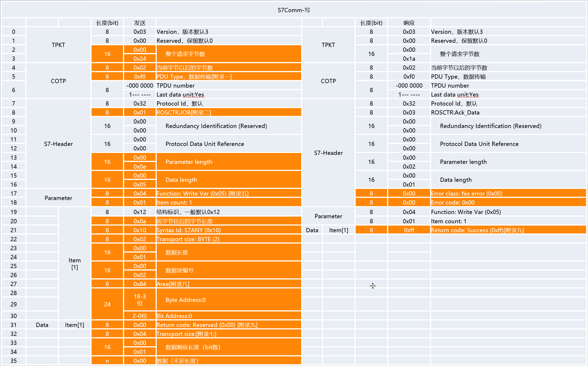Click the 数据（不定长度）cell in last row
The height and width of the screenshot is (366, 588).
coord(228,361)
